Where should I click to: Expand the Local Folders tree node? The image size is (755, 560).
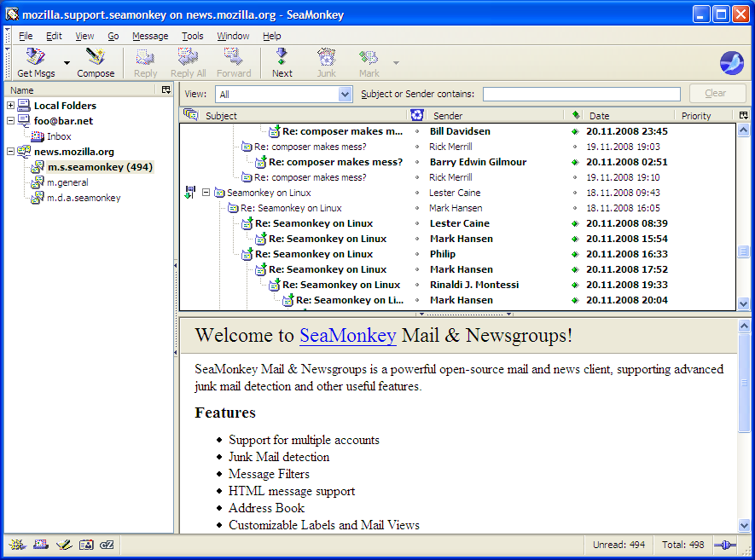click(10, 106)
